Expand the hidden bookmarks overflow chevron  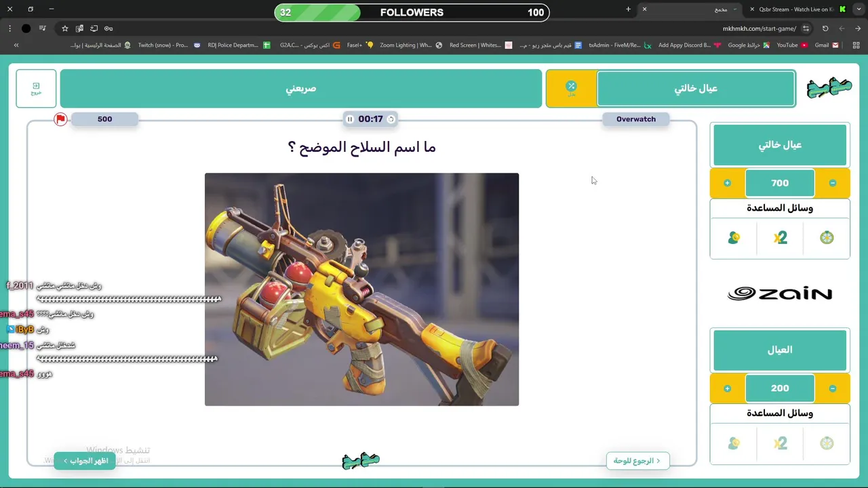tap(16, 45)
